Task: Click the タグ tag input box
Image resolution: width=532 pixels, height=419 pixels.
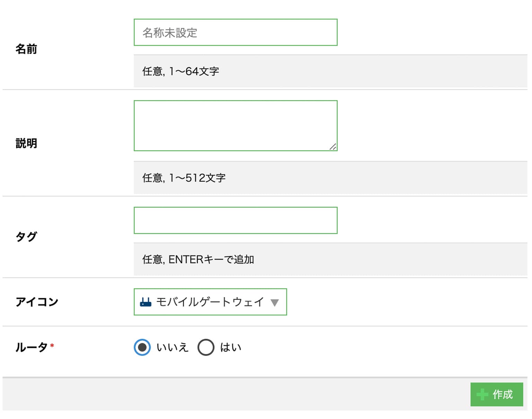Action: pyautogui.click(x=236, y=221)
